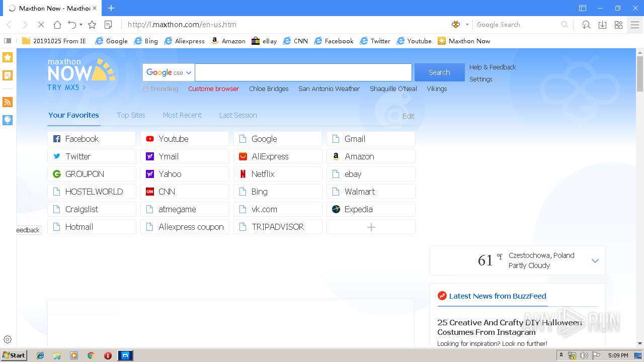
Task: Click the page vertical scrollbar thumb
Action: coord(640,73)
